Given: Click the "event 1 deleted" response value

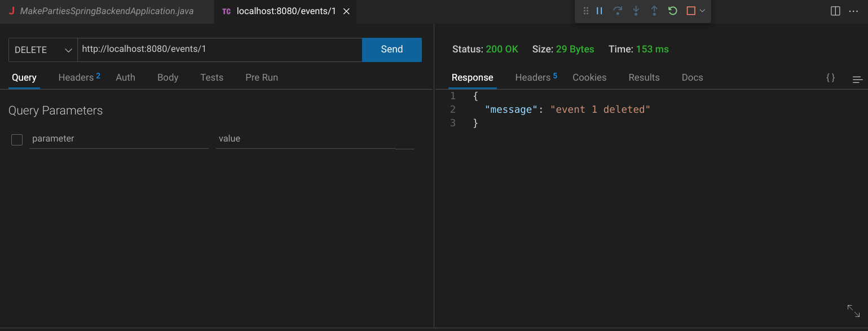Looking at the screenshot, I should coord(600,109).
